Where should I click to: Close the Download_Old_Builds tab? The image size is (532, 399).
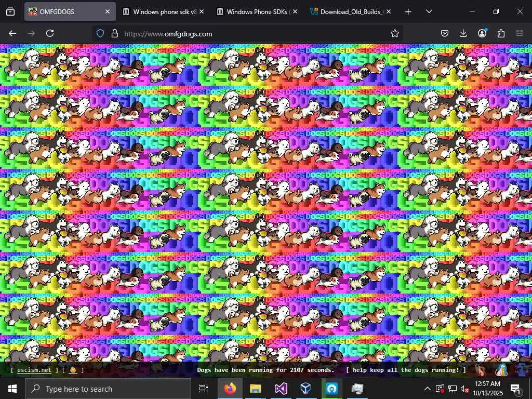389,11
